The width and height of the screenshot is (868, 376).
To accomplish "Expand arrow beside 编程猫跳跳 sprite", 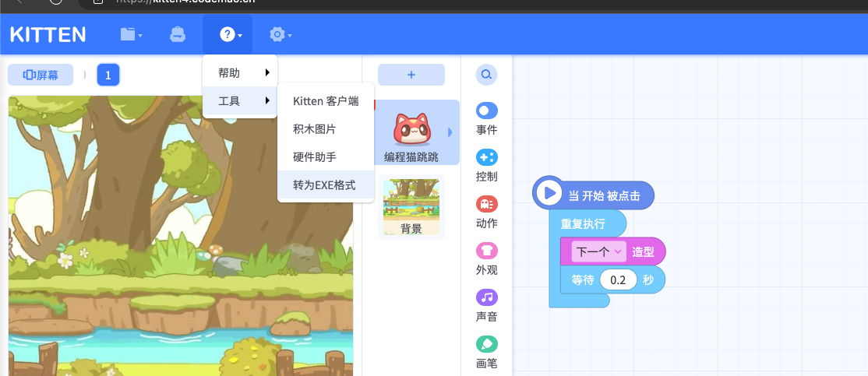I will click(x=450, y=132).
